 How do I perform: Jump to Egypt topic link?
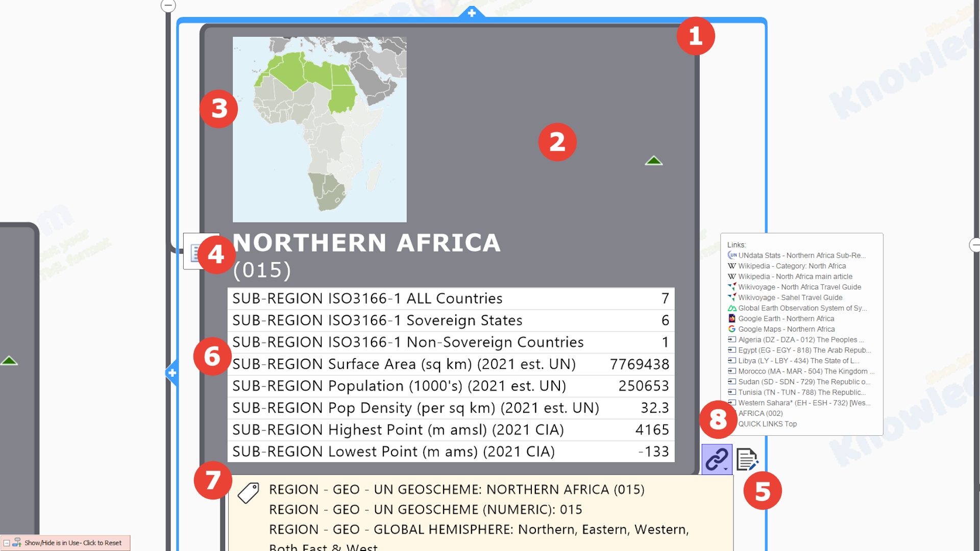click(x=804, y=350)
